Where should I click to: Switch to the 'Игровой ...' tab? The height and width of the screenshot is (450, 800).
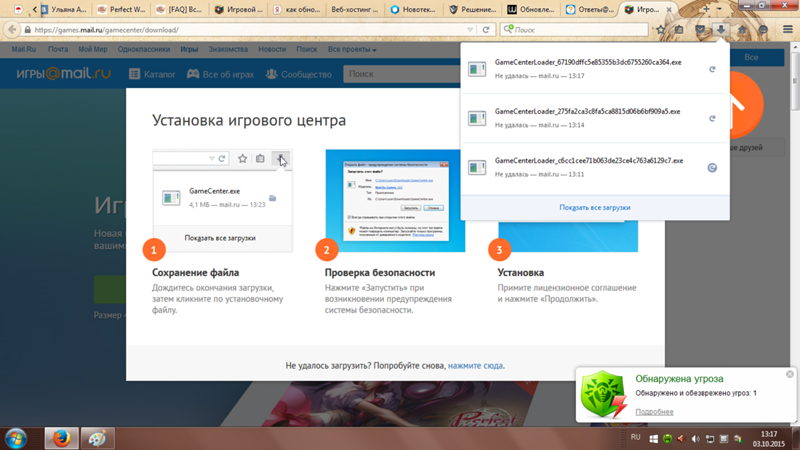tap(239, 9)
